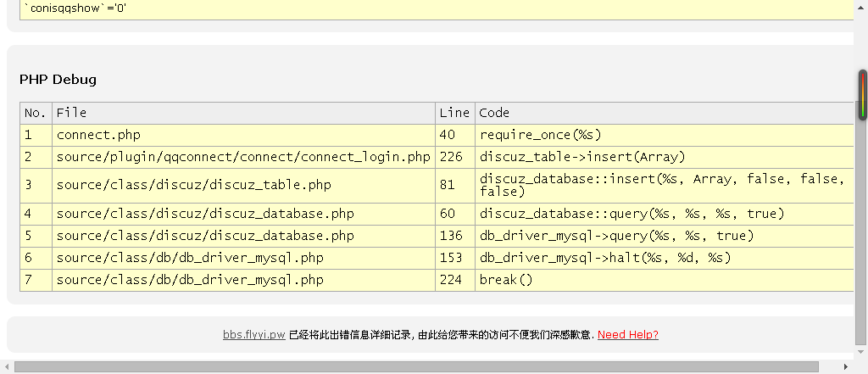Click the File column header
868x374 pixels.
coord(71,113)
